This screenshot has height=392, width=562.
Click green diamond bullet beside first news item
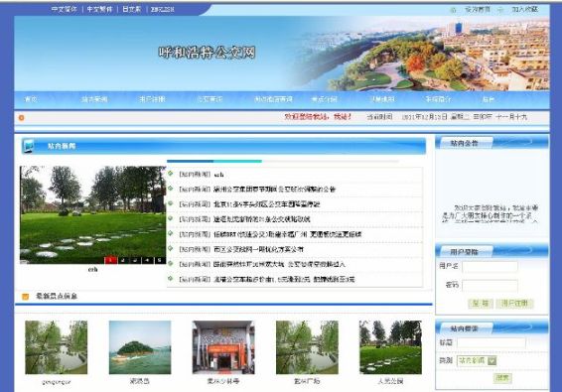(x=171, y=174)
